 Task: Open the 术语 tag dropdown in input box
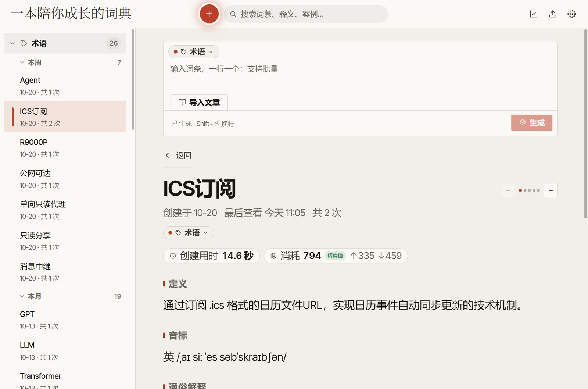(194, 52)
